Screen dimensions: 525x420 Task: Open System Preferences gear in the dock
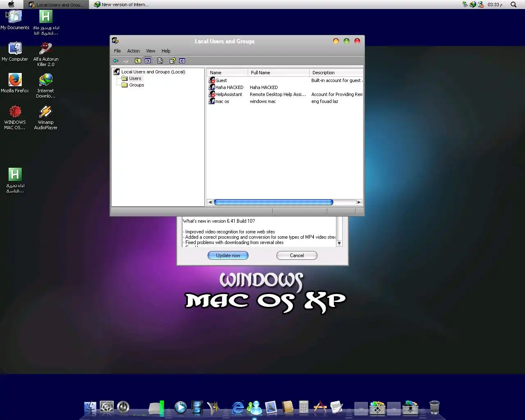107,407
